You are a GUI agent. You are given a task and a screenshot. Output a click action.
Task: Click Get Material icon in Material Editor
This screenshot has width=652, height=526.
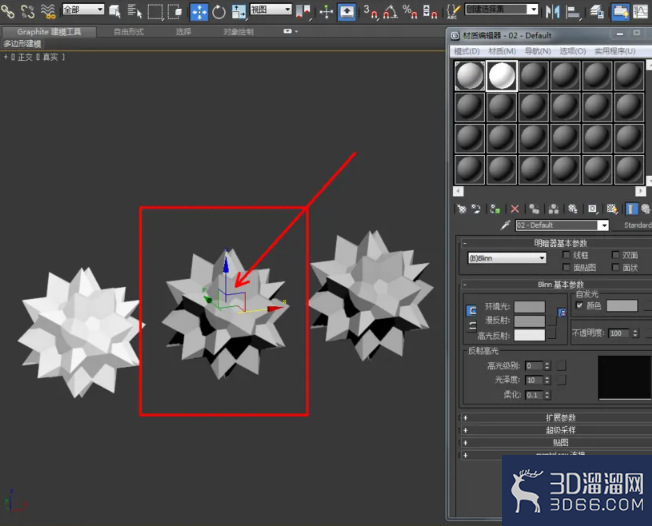click(x=462, y=209)
